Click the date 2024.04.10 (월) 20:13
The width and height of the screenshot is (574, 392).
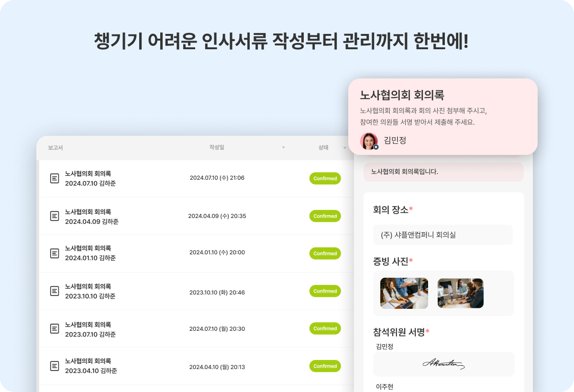(217, 367)
